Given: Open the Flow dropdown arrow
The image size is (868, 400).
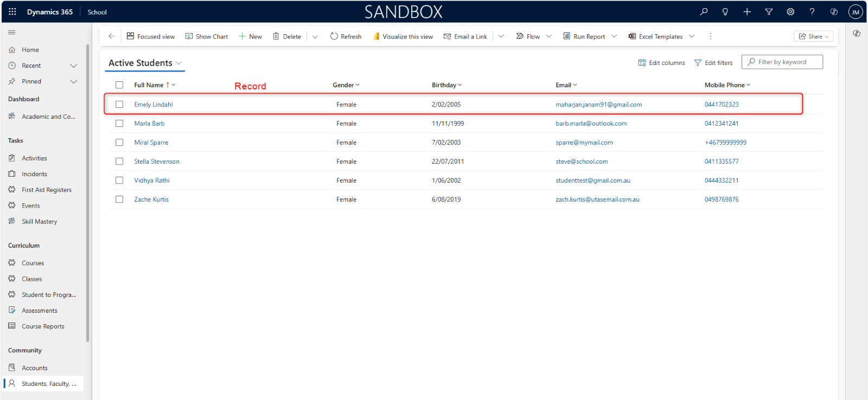Looking at the screenshot, I should 548,36.
